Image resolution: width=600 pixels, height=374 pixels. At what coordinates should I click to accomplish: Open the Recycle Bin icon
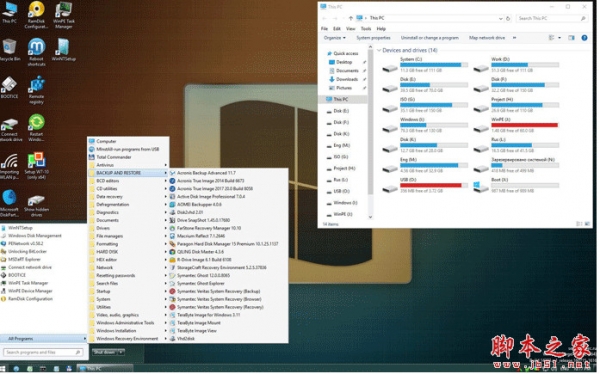pyautogui.click(x=10, y=50)
